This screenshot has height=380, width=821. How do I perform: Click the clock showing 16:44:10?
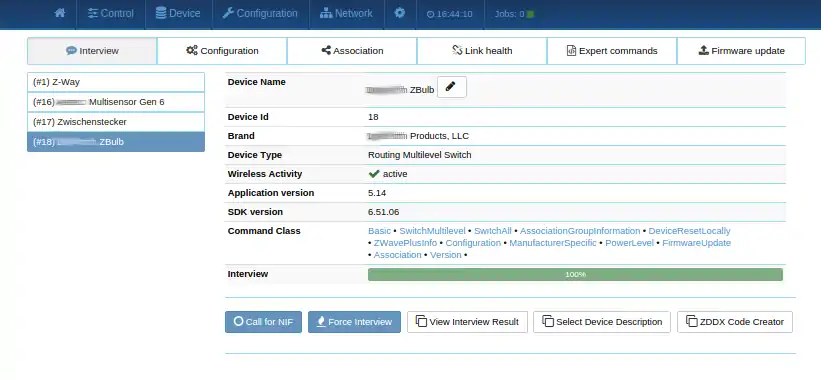[x=450, y=14]
